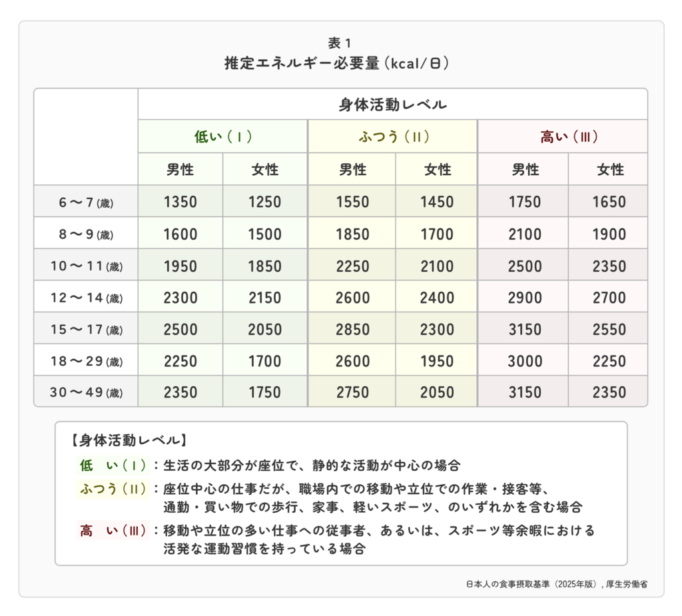Screen dimensions: 682x616
Task: Select value 3150 in the 30〜49 row
Action: coord(525,393)
